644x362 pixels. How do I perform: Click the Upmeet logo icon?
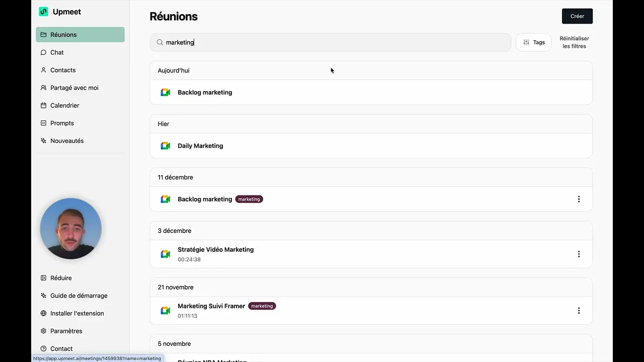pos(44,12)
